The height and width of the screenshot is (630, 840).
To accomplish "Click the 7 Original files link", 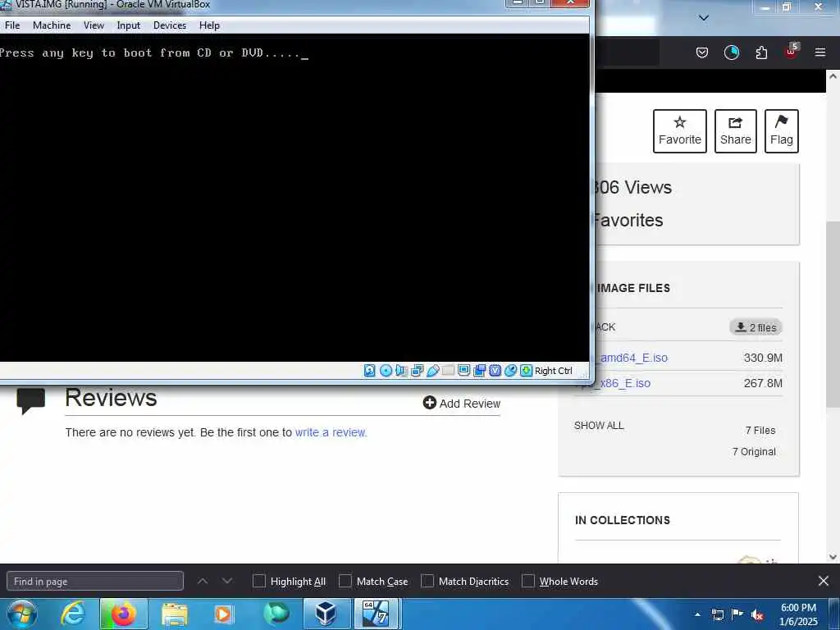I will coord(754,452).
